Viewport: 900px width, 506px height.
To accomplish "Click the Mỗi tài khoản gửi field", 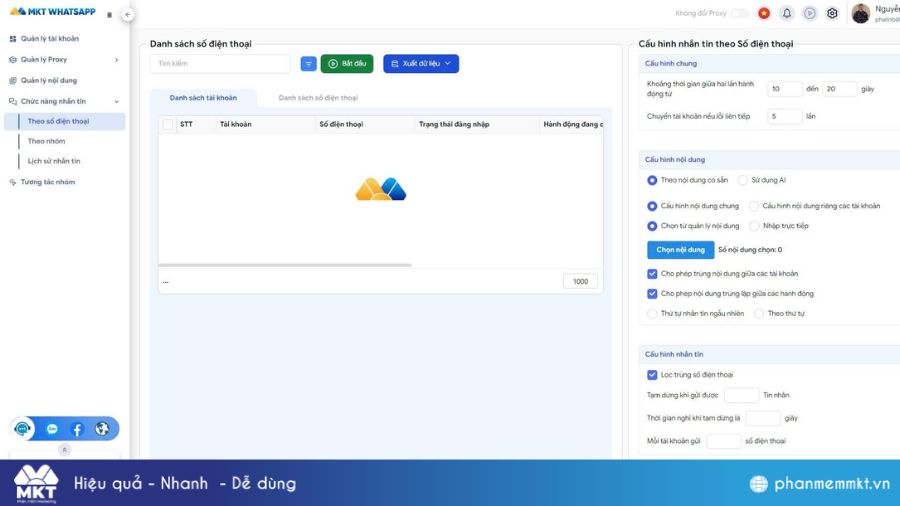I will (x=724, y=441).
